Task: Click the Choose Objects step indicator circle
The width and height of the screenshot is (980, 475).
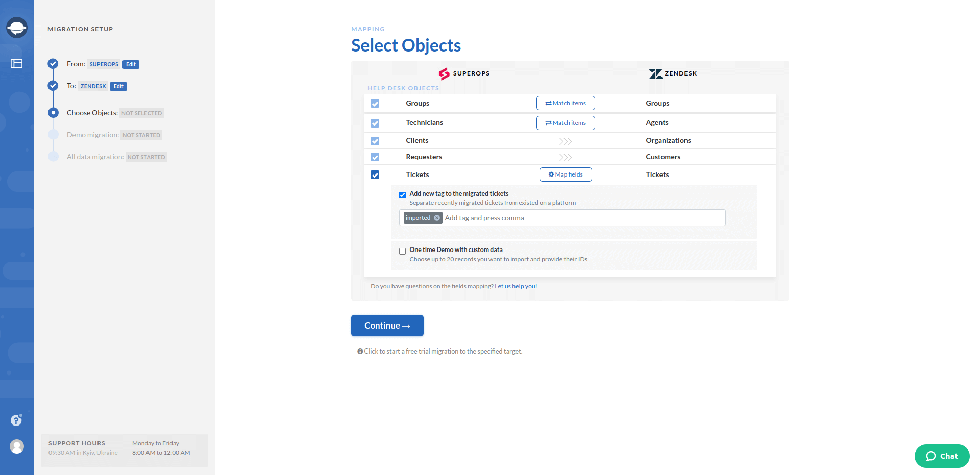Action: [53, 113]
